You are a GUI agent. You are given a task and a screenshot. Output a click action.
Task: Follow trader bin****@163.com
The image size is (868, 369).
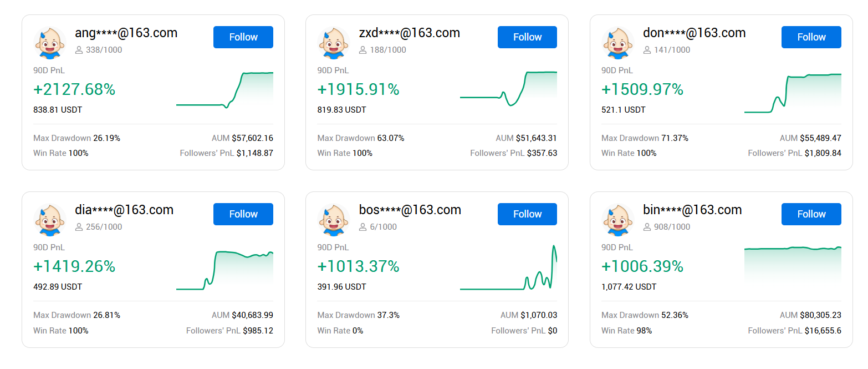(811, 214)
